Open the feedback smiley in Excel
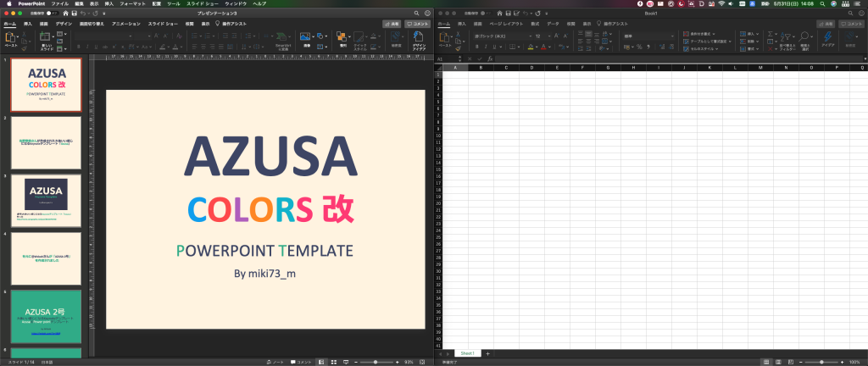The height and width of the screenshot is (366, 868). point(861,13)
